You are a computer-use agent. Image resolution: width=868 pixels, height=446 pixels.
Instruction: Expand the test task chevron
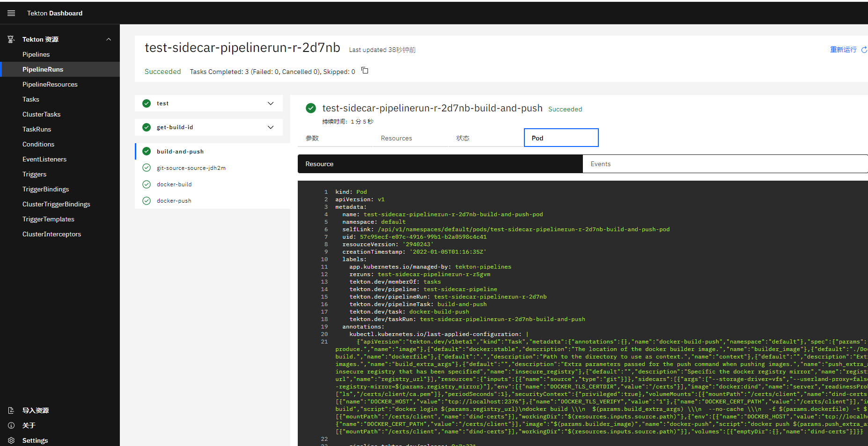[271, 103]
